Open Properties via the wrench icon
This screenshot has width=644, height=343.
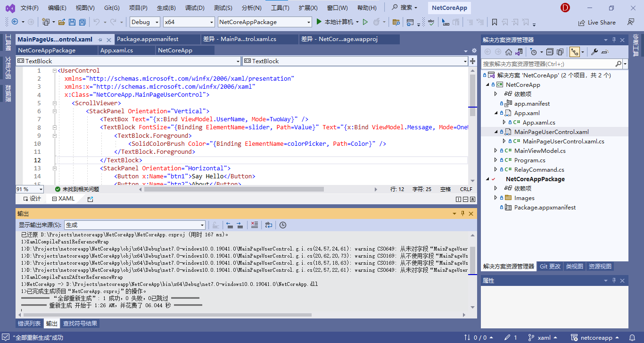pyautogui.click(x=594, y=52)
